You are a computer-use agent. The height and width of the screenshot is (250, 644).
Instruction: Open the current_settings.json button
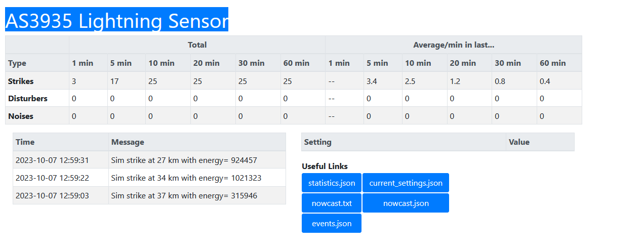[x=406, y=183]
